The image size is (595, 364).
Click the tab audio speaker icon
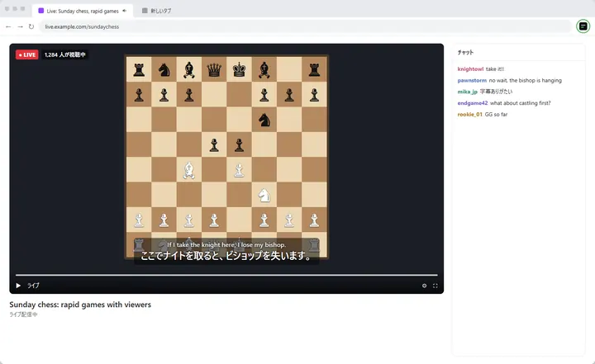tap(125, 11)
